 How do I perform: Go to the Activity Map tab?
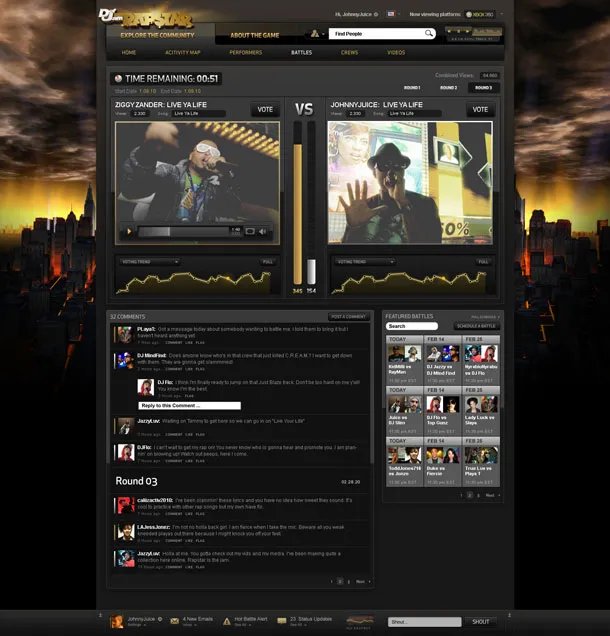[183, 52]
